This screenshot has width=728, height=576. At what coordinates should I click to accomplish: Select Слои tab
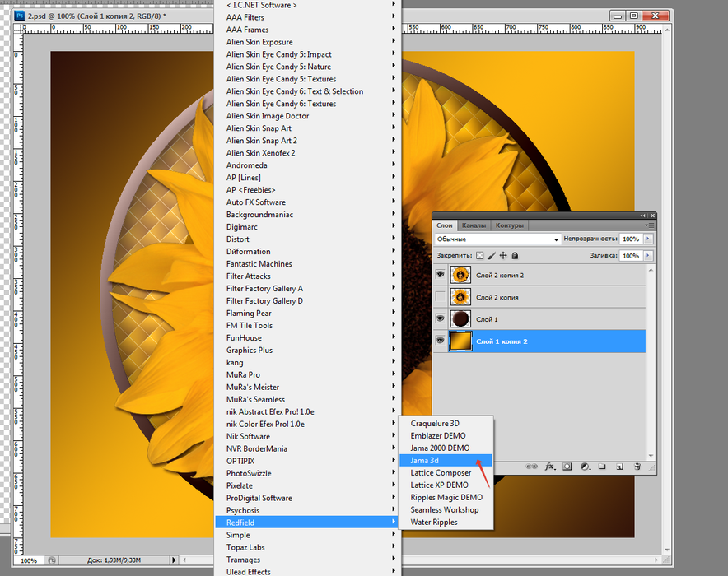tap(445, 225)
